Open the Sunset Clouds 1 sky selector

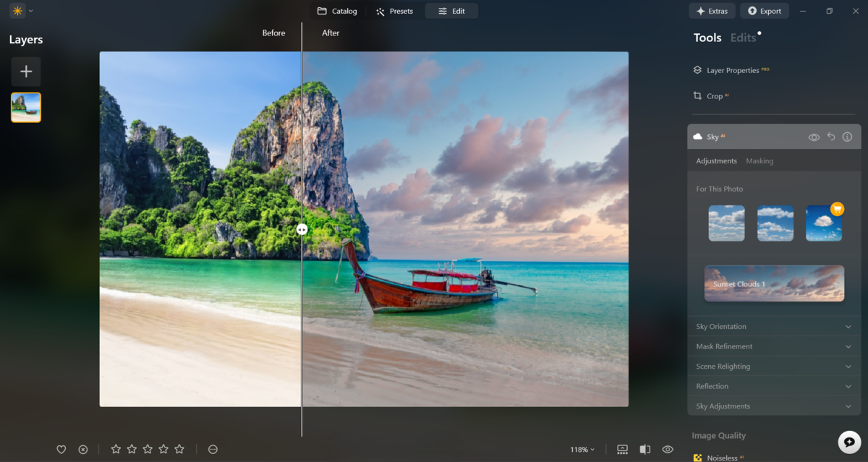pyautogui.click(x=774, y=283)
